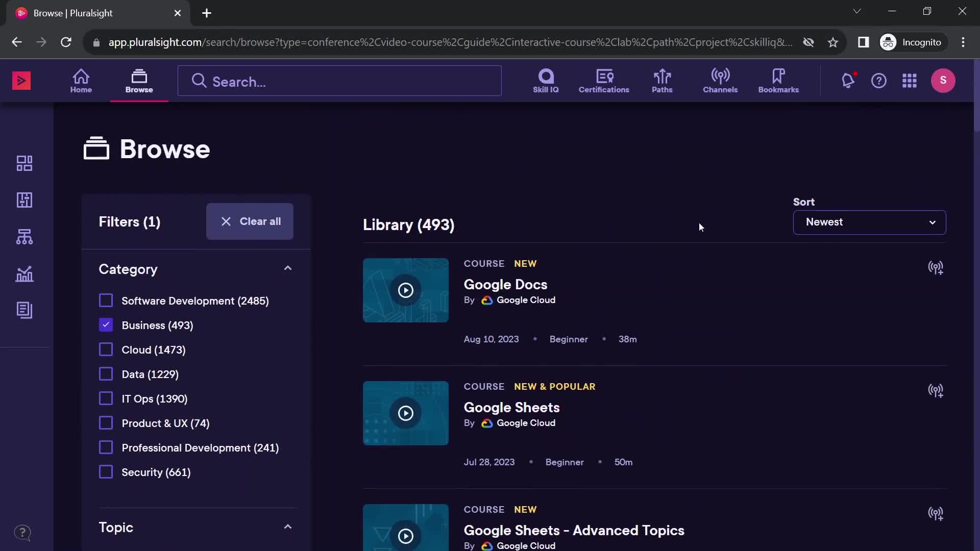The height and width of the screenshot is (551, 980).
Task: Check the Professional Development category filter
Action: click(106, 447)
